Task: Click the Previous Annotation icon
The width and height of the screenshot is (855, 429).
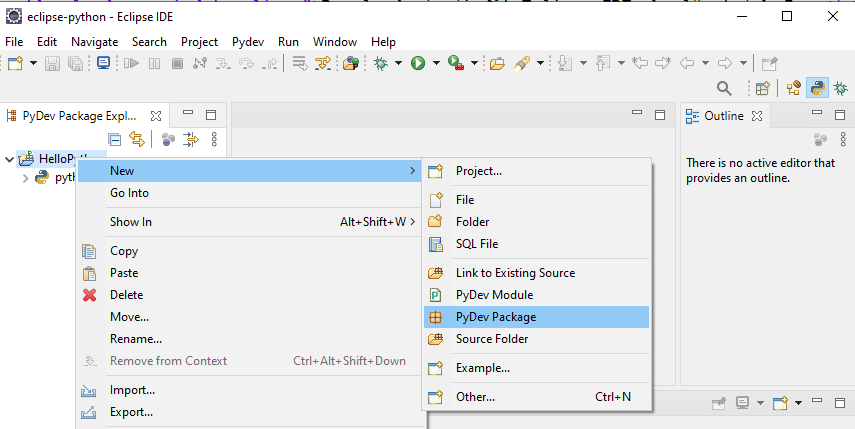Action: 603,63
